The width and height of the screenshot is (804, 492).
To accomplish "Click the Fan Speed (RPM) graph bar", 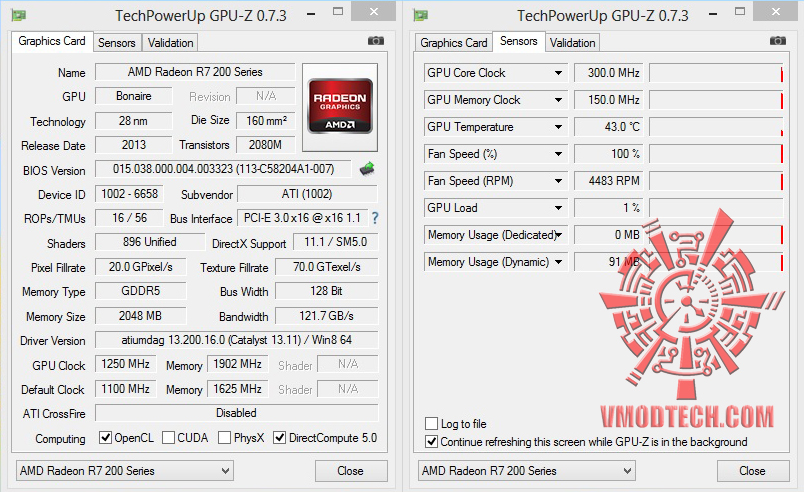I will pyautogui.click(x=716, y=181).
